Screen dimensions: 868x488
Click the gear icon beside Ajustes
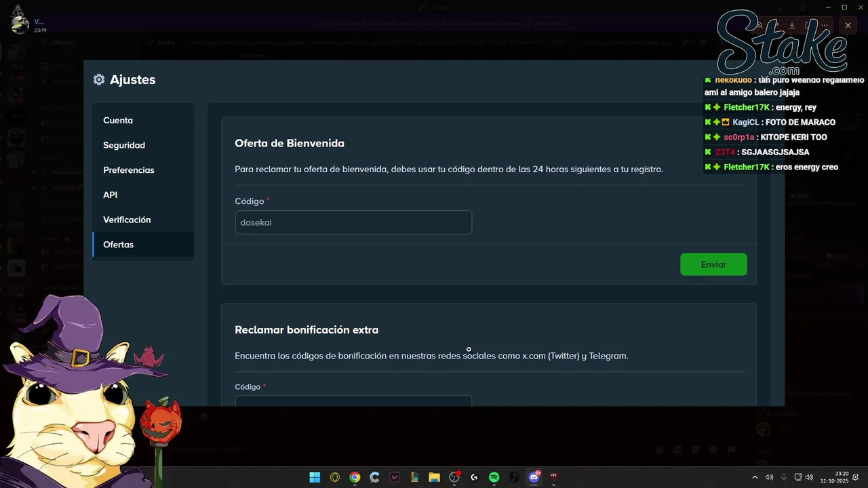click(99, 80)
